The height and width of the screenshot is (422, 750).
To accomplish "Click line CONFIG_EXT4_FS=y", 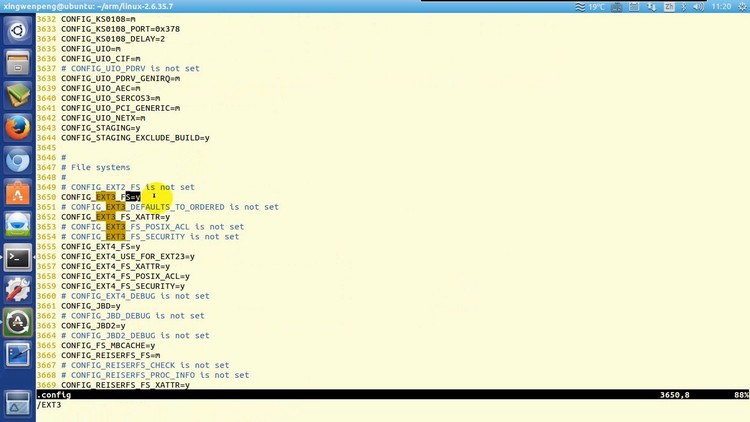I will pyautogui.click(x=100, y=246).
